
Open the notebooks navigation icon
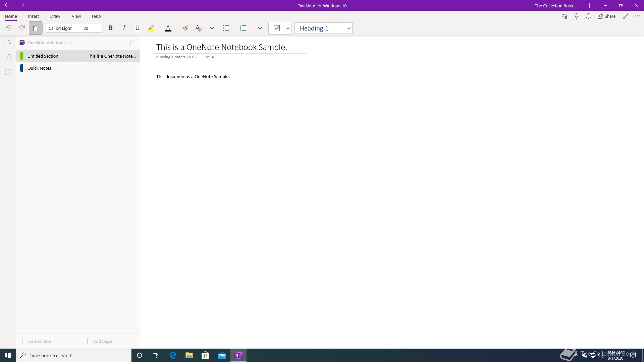point(8,43)
